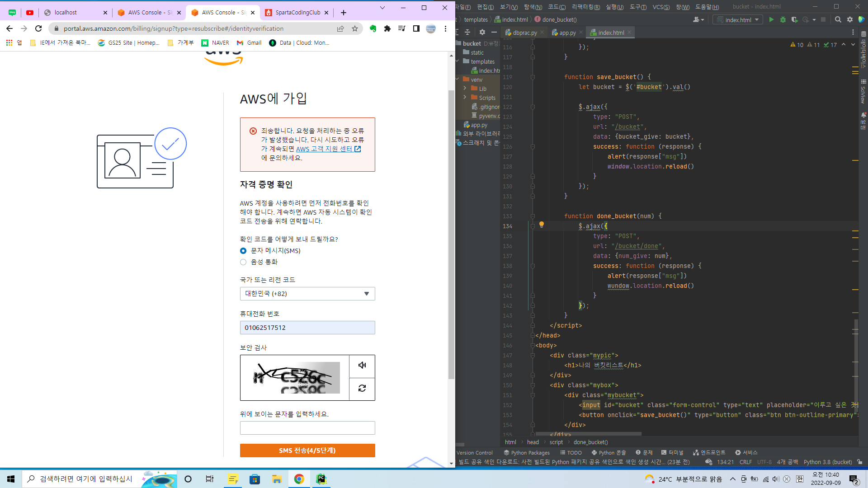Open PyCharm settings gear in main toolbar
This screenshot has width=868, height=488.
pyautogui.click(x=850, y=19)
